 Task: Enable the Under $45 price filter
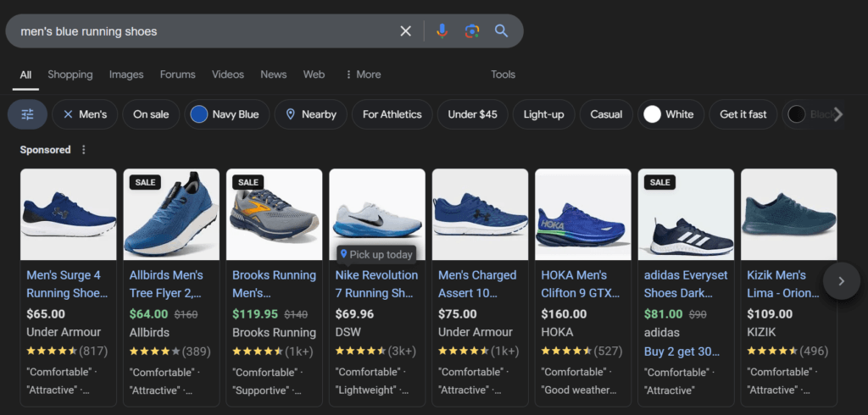pyautogui.click(x=472, y=114)
